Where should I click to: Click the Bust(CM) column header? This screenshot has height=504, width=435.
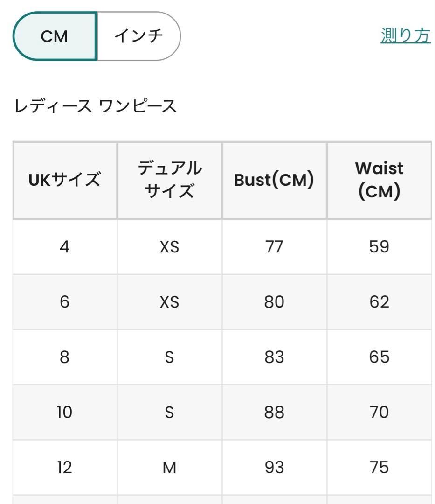[274, 180]
